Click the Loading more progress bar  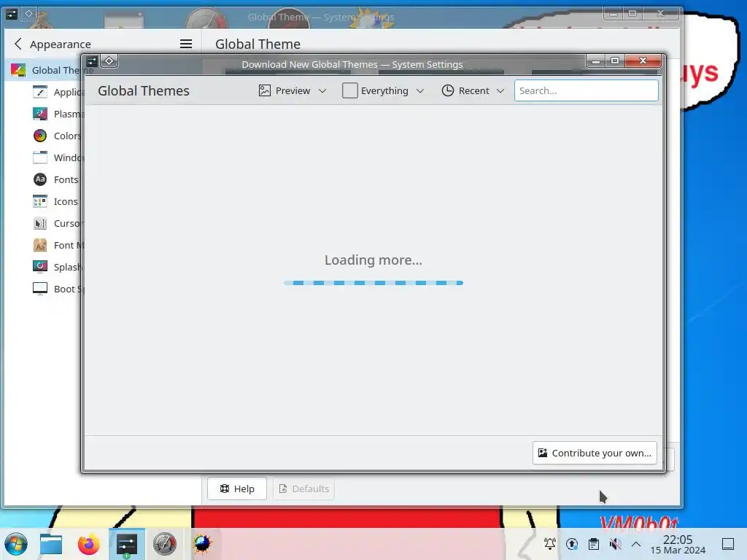pos(373,283)
